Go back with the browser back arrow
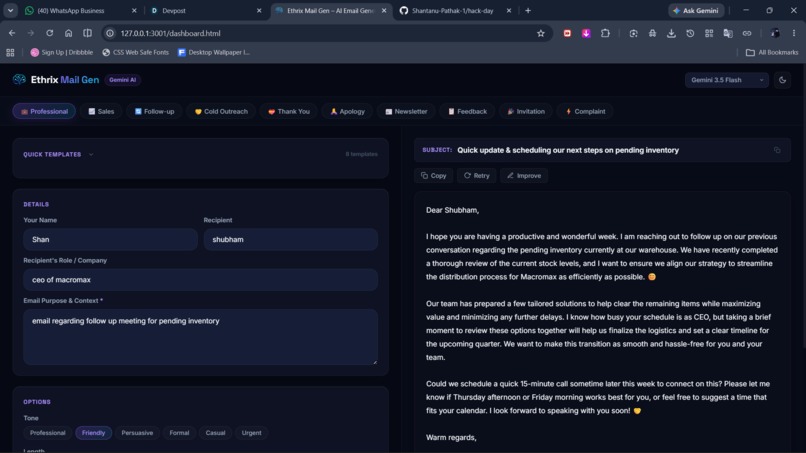This screenshot has height=453, width=806. (12, 33)
